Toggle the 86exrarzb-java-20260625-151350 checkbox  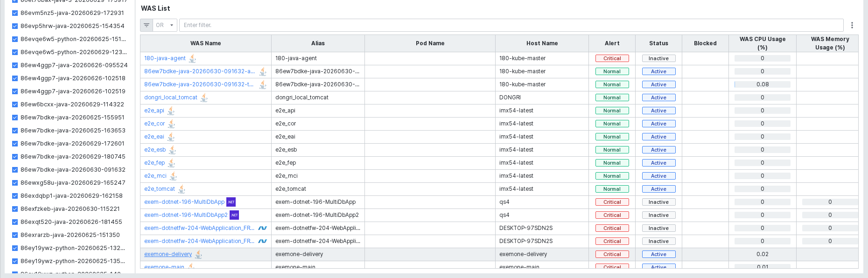(15, 235)
